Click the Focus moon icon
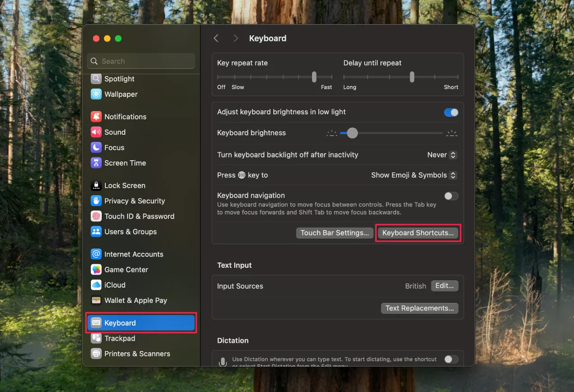This screenshot has height=392, width=574. 96,147
